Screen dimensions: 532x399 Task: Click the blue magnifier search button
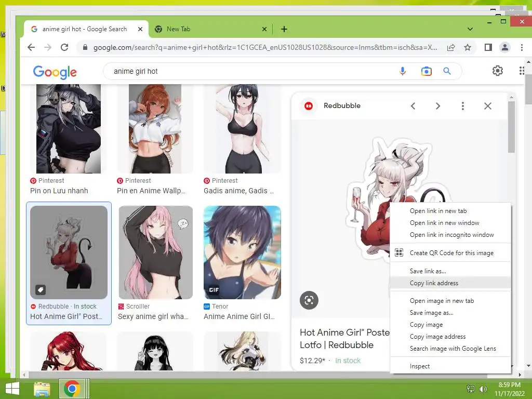[x=447, y=71]
